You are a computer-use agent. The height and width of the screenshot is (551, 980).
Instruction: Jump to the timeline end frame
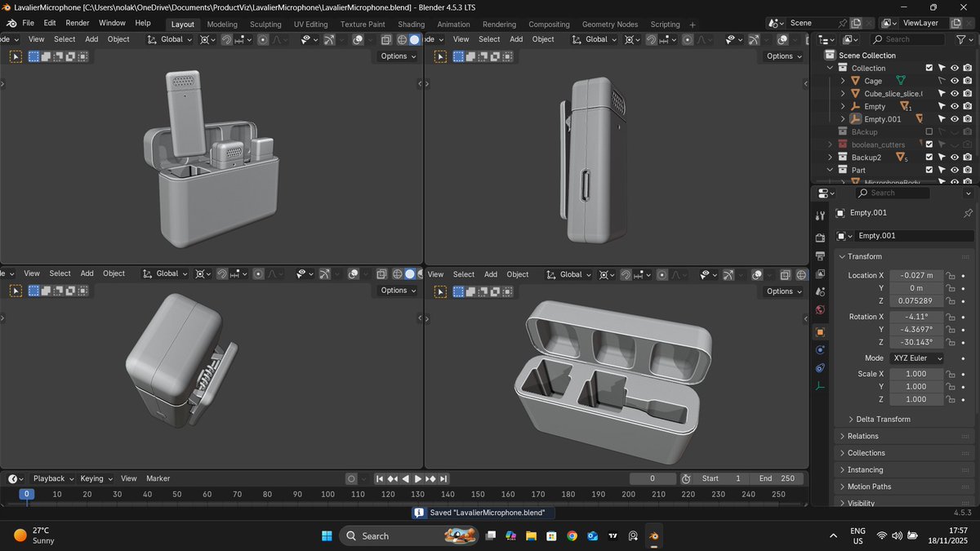(443, 479)
